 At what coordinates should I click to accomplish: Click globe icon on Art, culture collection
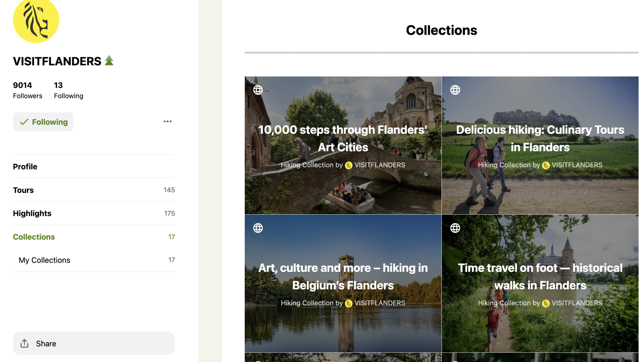[x=258, y=228]
